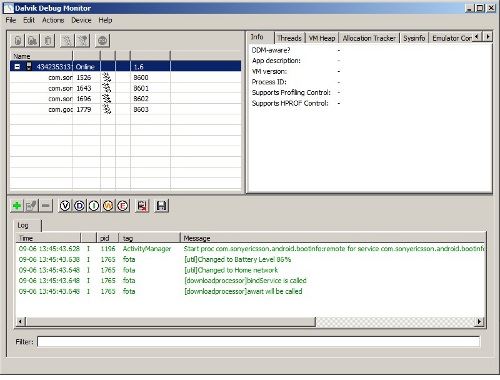Show tabs further right using the tab-strip arrow
The height and width of the screenshot is (380, 500).
coord(488,36)
